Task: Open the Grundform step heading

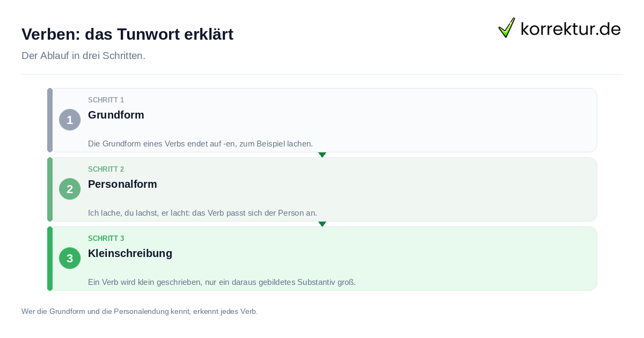Action: 116,115
